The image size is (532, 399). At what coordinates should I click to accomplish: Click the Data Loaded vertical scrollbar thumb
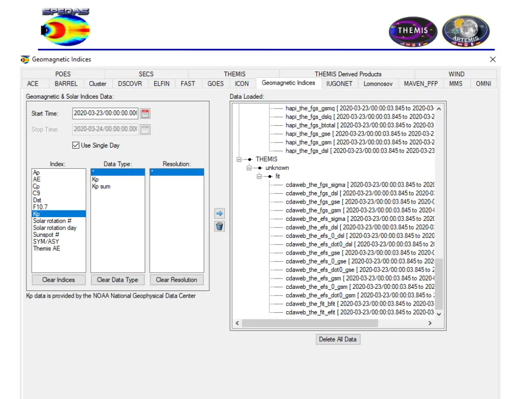coord(439,284)
